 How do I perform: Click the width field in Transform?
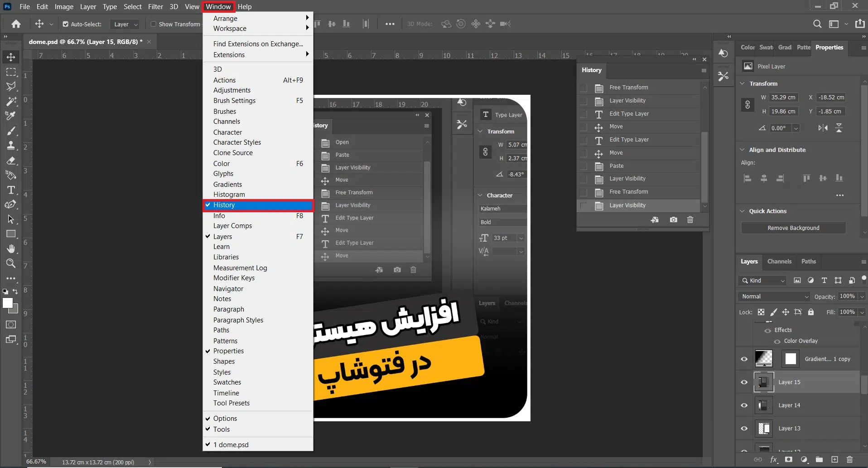click(x=783, y=97)
